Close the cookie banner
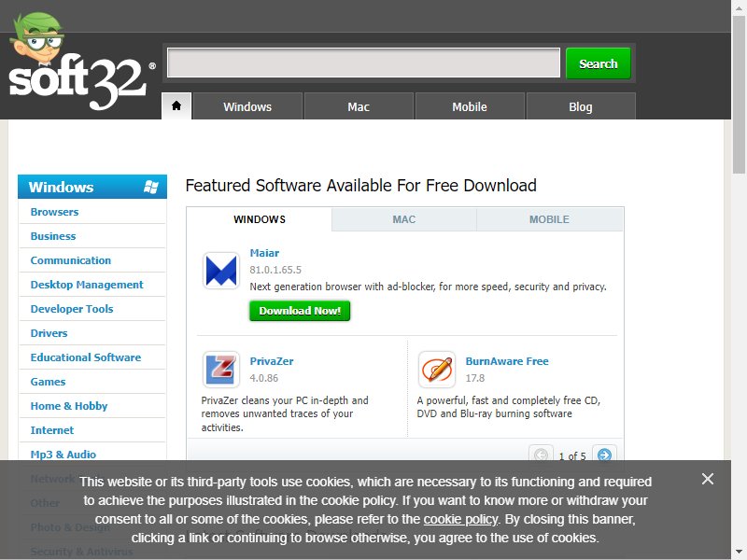The height and width of the screenshot is (560, 747). click(708, 479)
